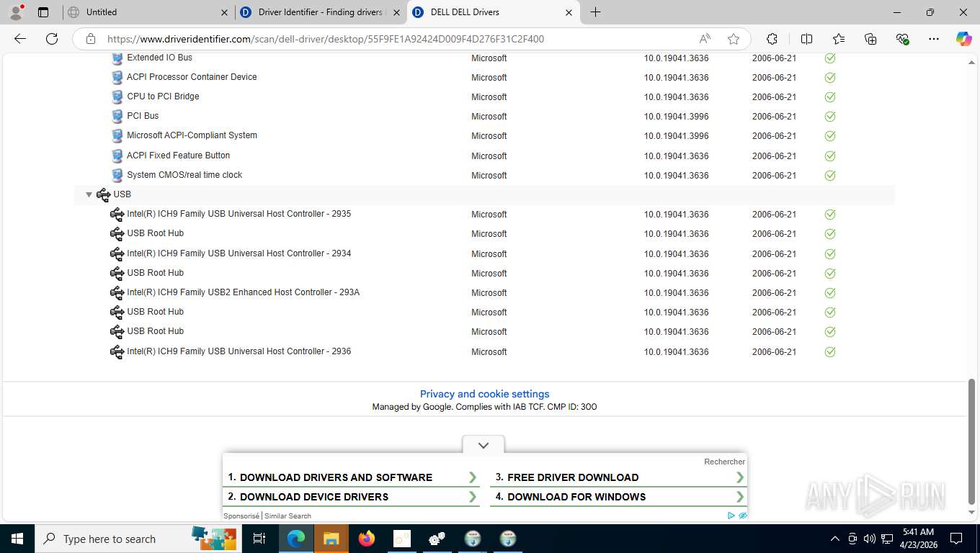The width and height of the screenshot is (980, 553).
Task: Open the Split screen icon
Action: tap(807, 39)
